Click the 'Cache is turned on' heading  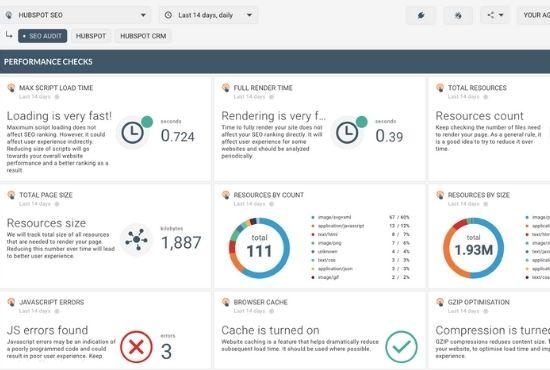(270, 330)
